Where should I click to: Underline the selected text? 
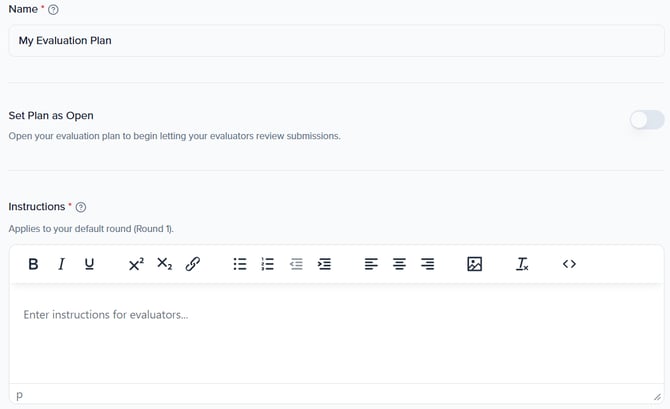tap(89, 264)
